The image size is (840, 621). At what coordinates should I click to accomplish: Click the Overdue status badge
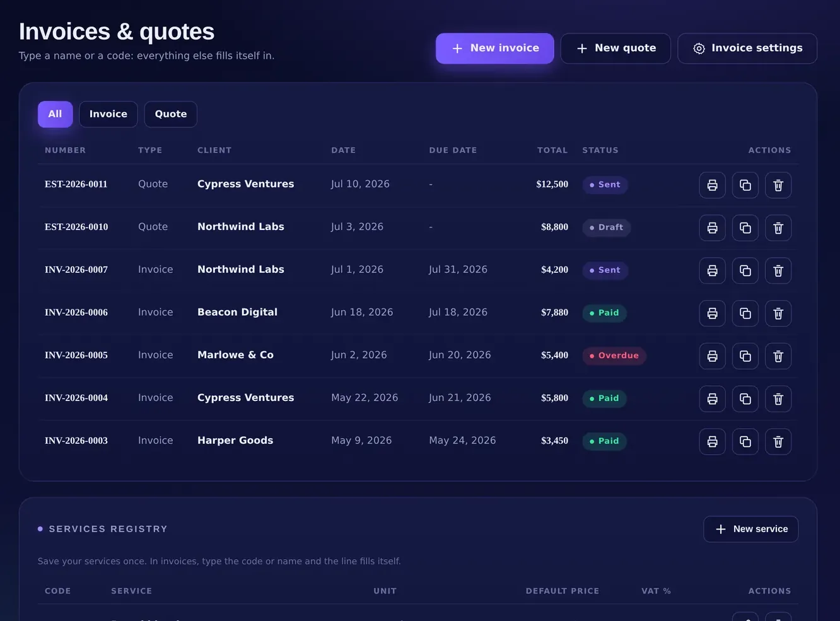point(614,356)
